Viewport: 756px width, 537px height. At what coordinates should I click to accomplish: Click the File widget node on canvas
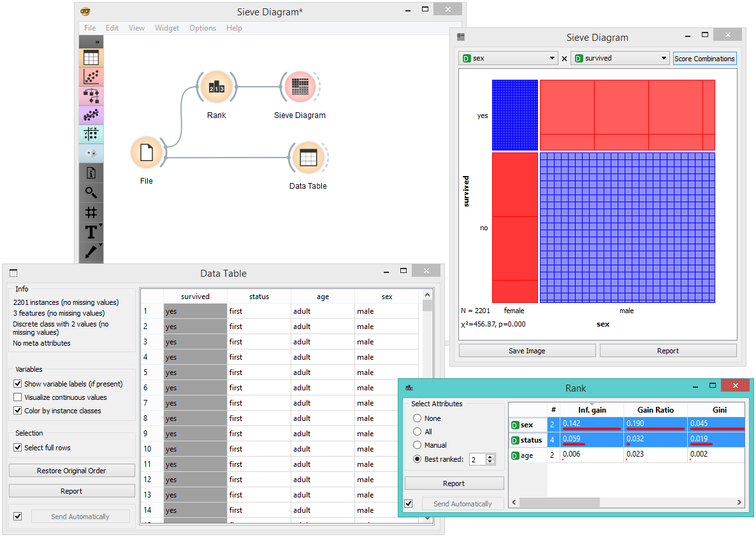[147, 153]
